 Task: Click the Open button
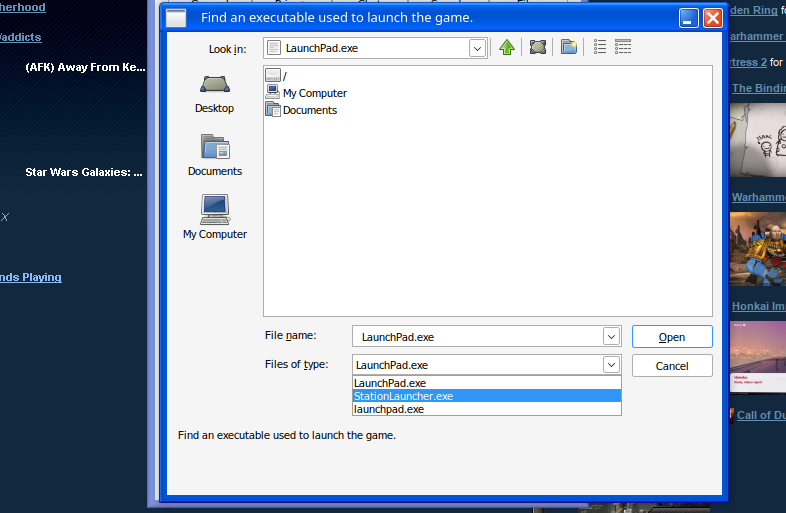[x=672, y=336]
